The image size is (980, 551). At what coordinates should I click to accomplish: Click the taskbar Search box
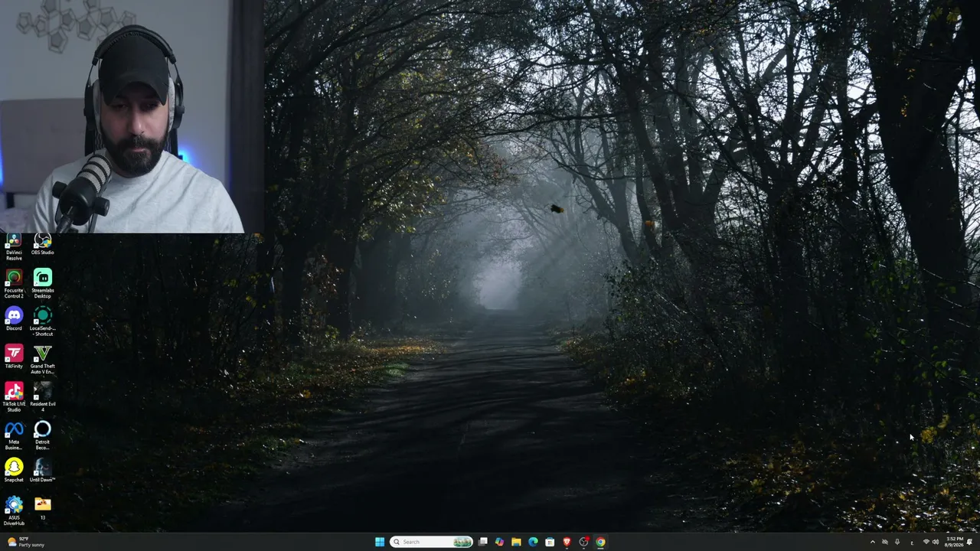tap(431, 542)
